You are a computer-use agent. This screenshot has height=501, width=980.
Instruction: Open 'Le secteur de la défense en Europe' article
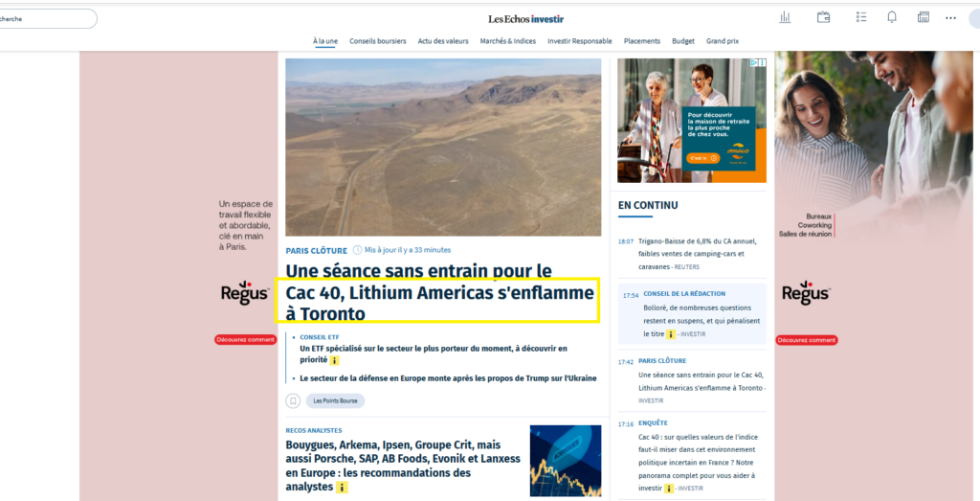pyautogui.click(x=448, y=378)
